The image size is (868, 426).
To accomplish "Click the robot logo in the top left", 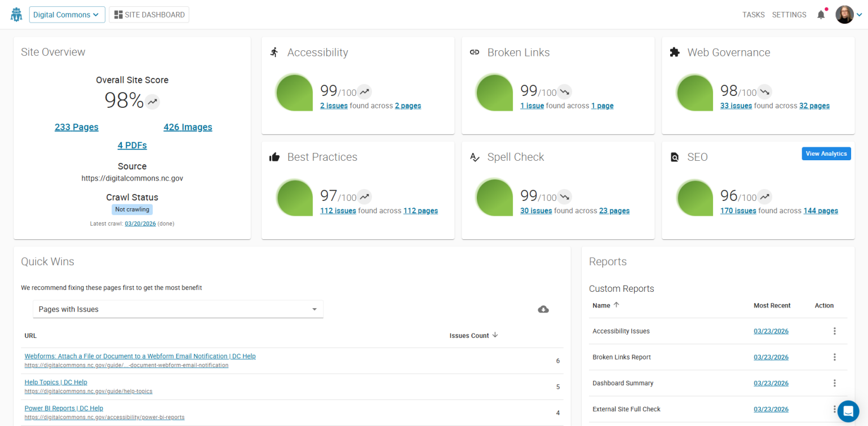I will [16, 14].
